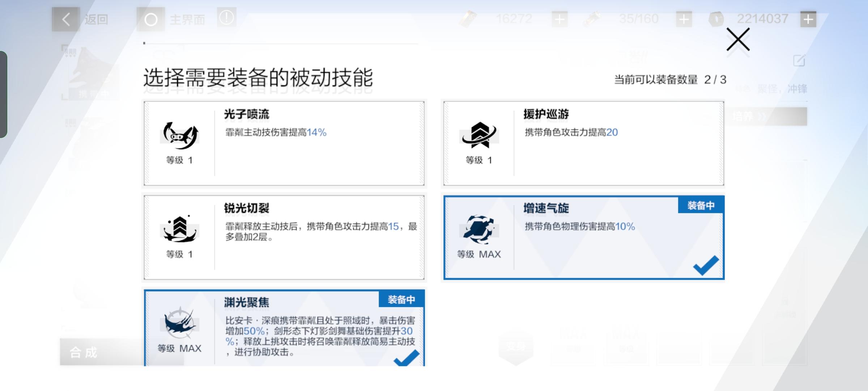Click the 装备中 badge on 增速气旋

pyautogui.click(x=701, y=205)
